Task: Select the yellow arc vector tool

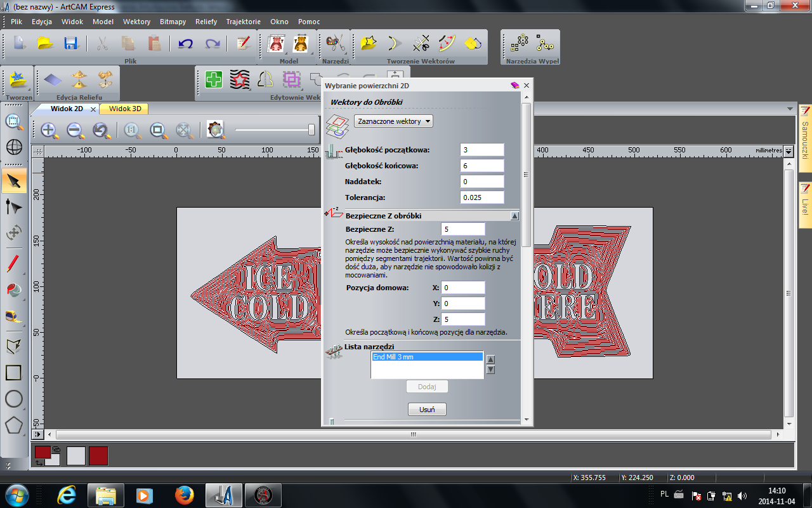Action: [x=395, y=43]
